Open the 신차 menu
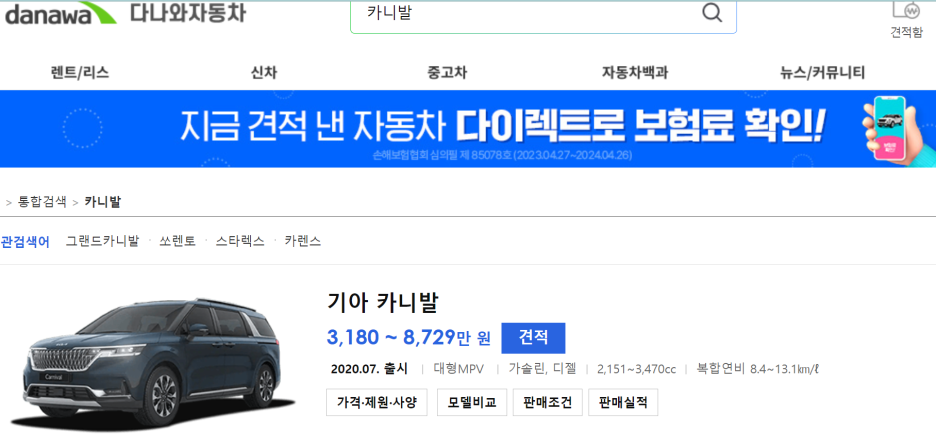 pyautogui.click(x=264, y=73)
